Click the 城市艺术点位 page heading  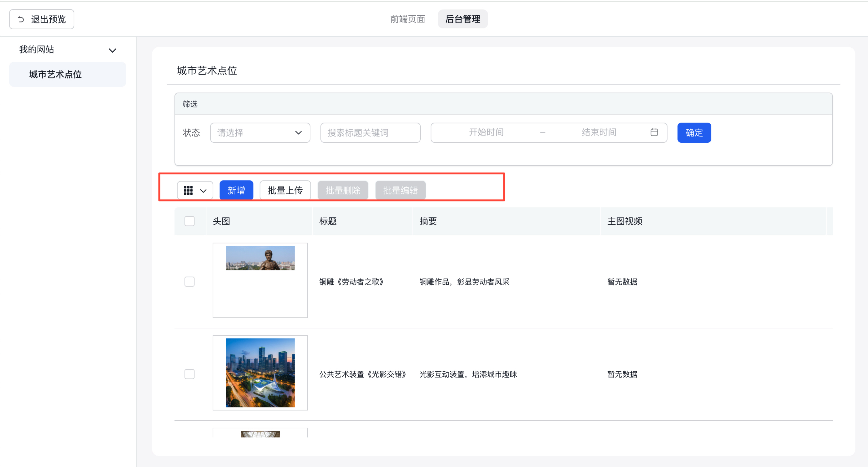pos(207,70)
